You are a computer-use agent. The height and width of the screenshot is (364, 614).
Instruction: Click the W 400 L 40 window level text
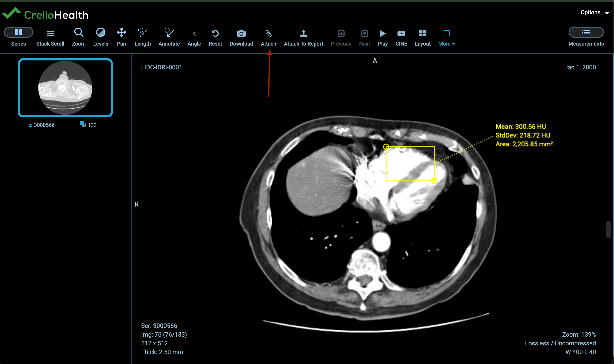point(581,352)
